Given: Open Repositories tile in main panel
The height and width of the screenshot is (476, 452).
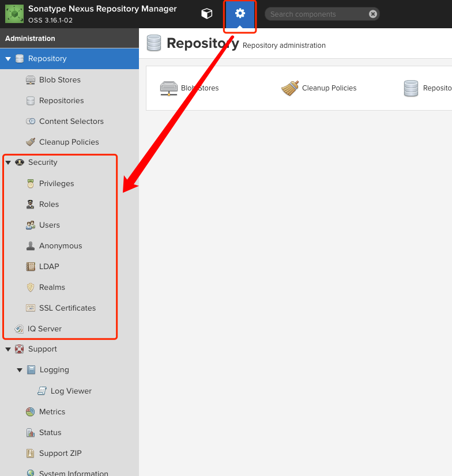Looking at the screenshot, I should tap(427, 88).
